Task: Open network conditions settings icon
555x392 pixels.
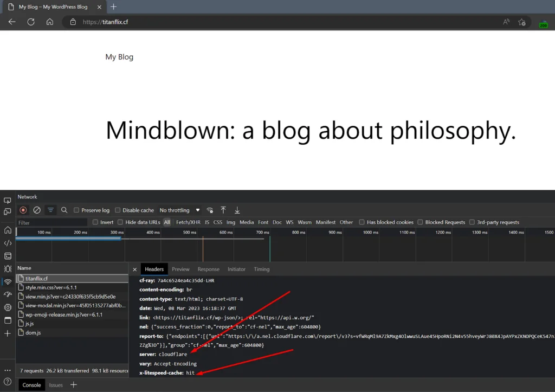Action: click(x=210, y=210)
